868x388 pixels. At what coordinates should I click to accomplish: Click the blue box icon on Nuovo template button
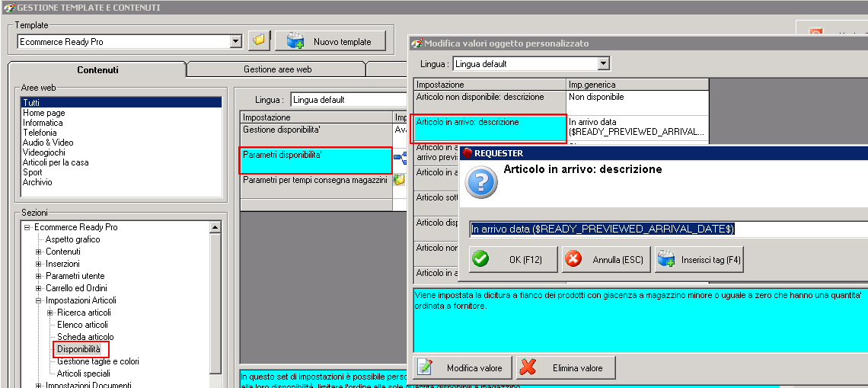pyautogui.click(x=296, y=41)
